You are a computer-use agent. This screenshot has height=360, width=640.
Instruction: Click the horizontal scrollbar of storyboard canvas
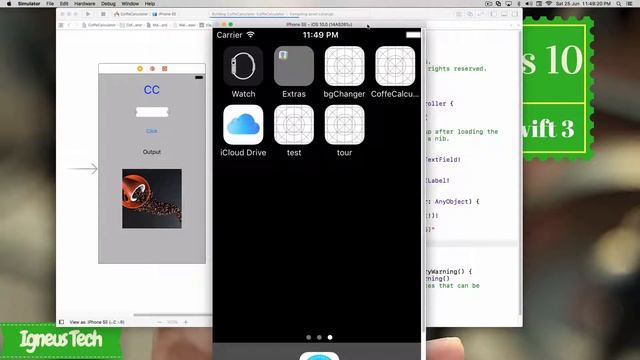173,315
